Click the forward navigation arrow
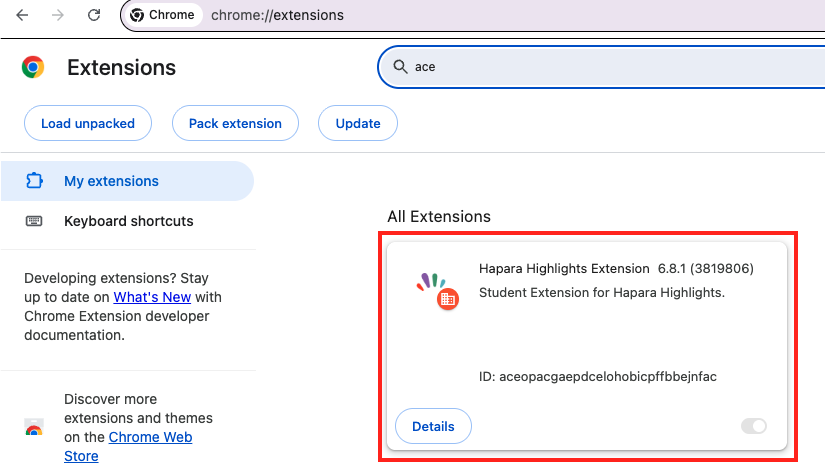Screen dimensions: 825x466 (58, 15)
